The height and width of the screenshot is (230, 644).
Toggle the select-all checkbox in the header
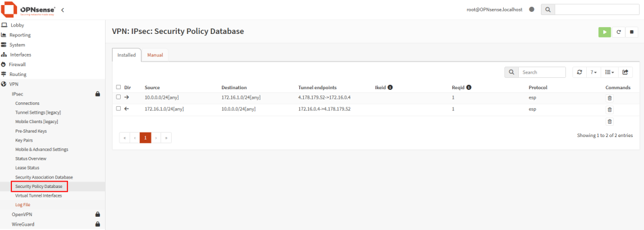point(118,87)
